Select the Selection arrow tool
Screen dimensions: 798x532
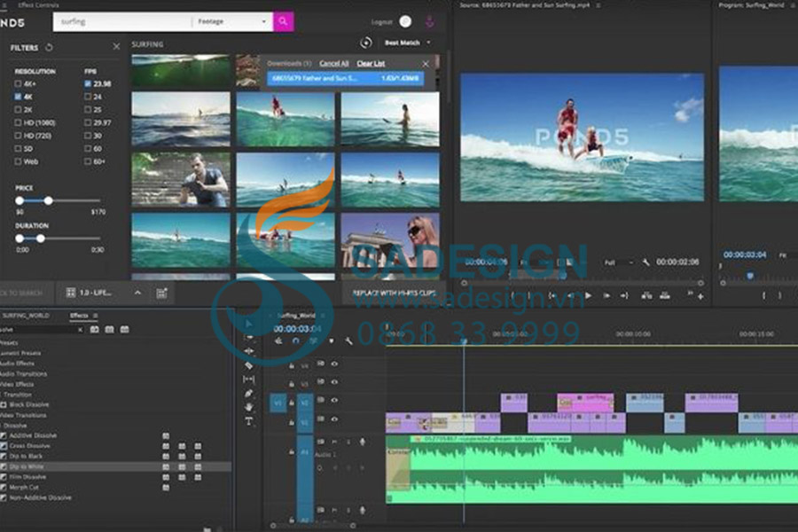[x=249, y=324]
